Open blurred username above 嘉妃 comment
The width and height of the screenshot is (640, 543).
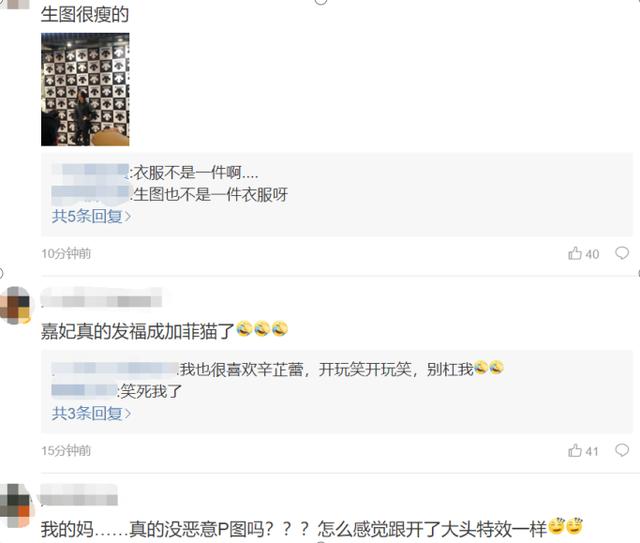[x=102, y=297]
